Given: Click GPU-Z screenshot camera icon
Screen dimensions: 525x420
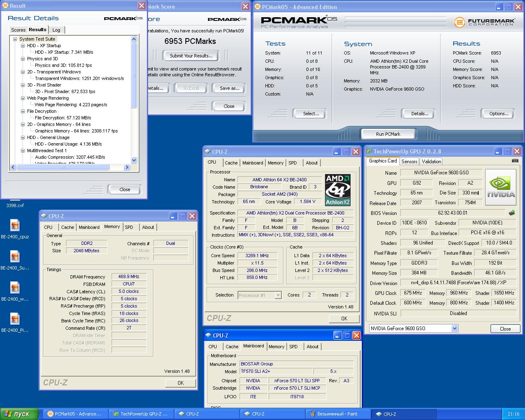Looking at the screenshot, I should [x=515, y=161].
